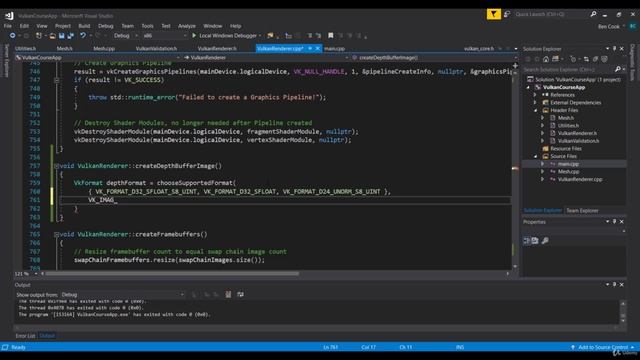Open the Build menu
The width and height of the screenshot is (640, 360).
click(84, 26)
